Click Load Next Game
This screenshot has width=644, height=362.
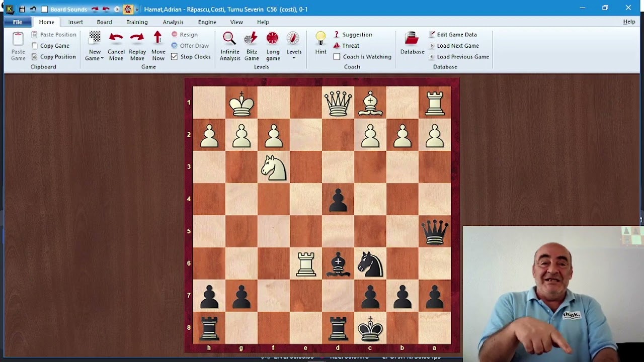pyautogui.click(x=454, y=46)
